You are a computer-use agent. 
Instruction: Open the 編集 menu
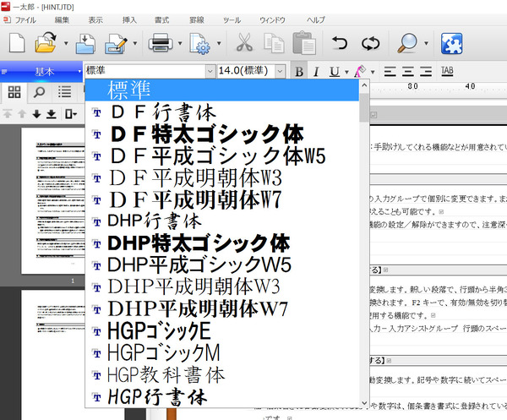(x=62, y=20)
